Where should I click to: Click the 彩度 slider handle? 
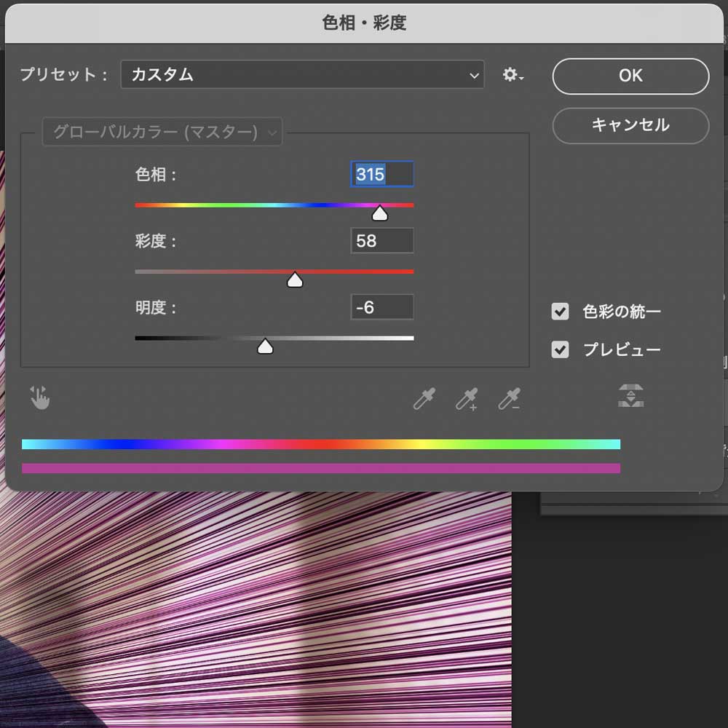tap(294, 279)
